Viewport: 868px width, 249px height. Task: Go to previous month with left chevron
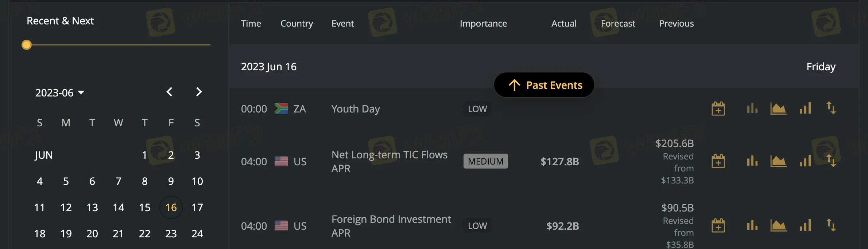click(169, 92)
